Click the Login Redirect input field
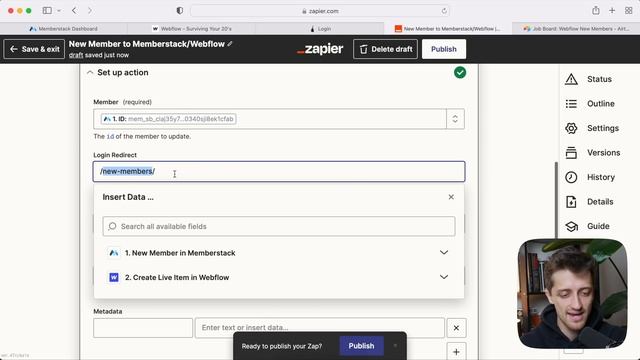Image resolution: width=640 pixels, height=360 pixels. [279, 171]
